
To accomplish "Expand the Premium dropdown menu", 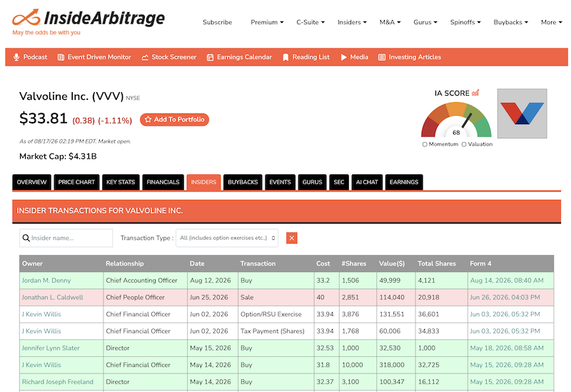I will click(267, 22).
